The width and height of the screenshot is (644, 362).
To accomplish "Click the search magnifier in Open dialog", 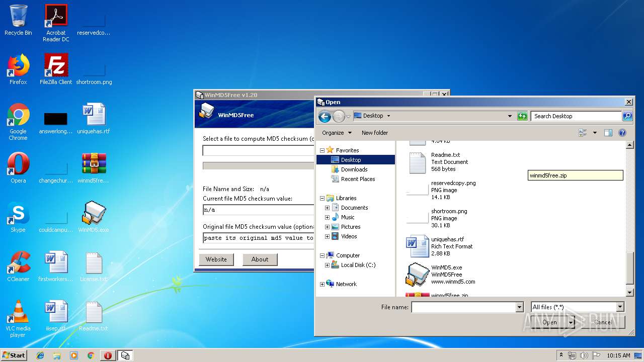I will pos(627,116).
